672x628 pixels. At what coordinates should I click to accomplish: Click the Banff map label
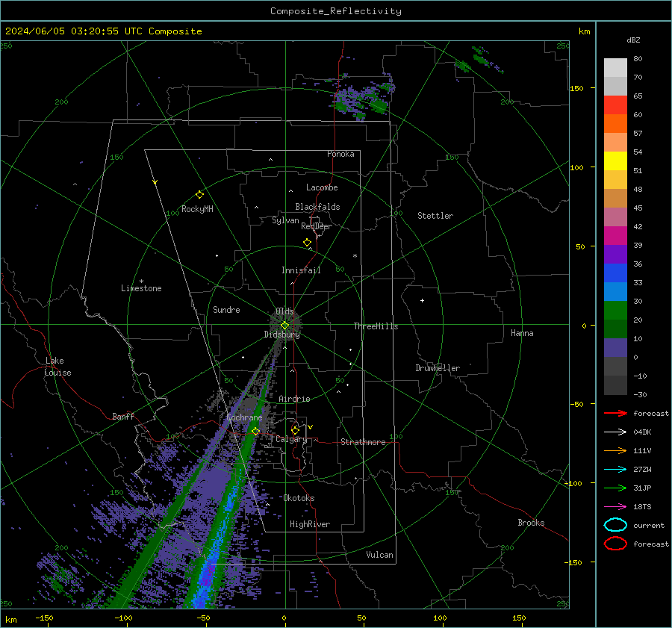[123, 416]
